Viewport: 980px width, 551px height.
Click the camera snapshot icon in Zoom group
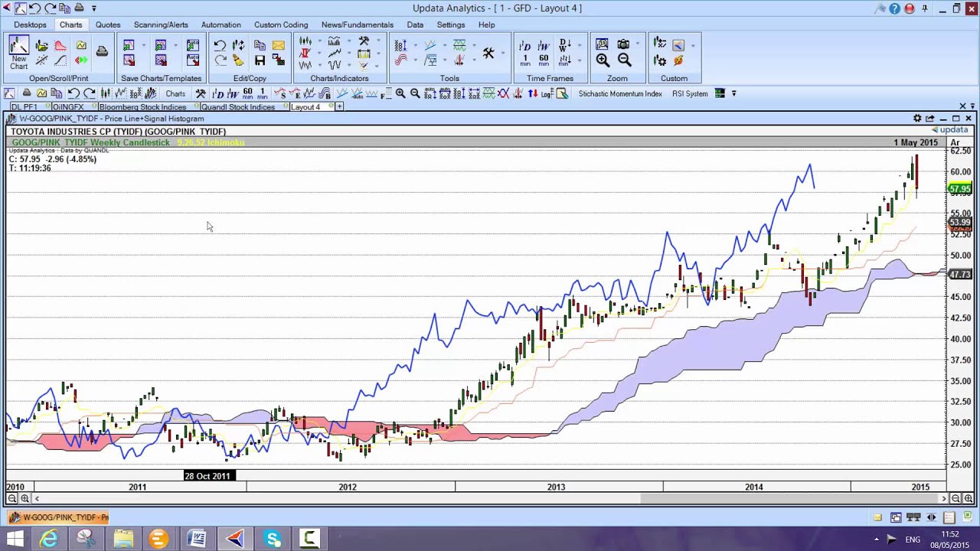[623, 44]
